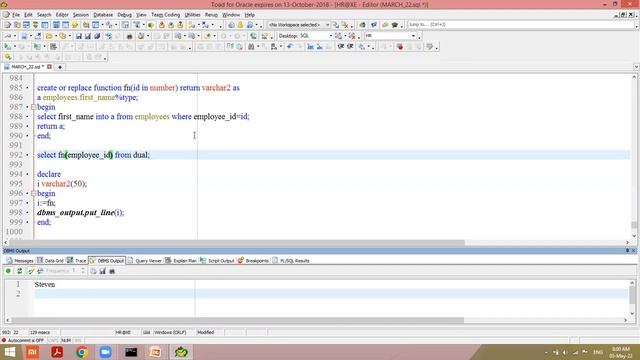The image size is (640, 360).
Task: Click the Find binoculars icon
Action: (x=251, y=47)
